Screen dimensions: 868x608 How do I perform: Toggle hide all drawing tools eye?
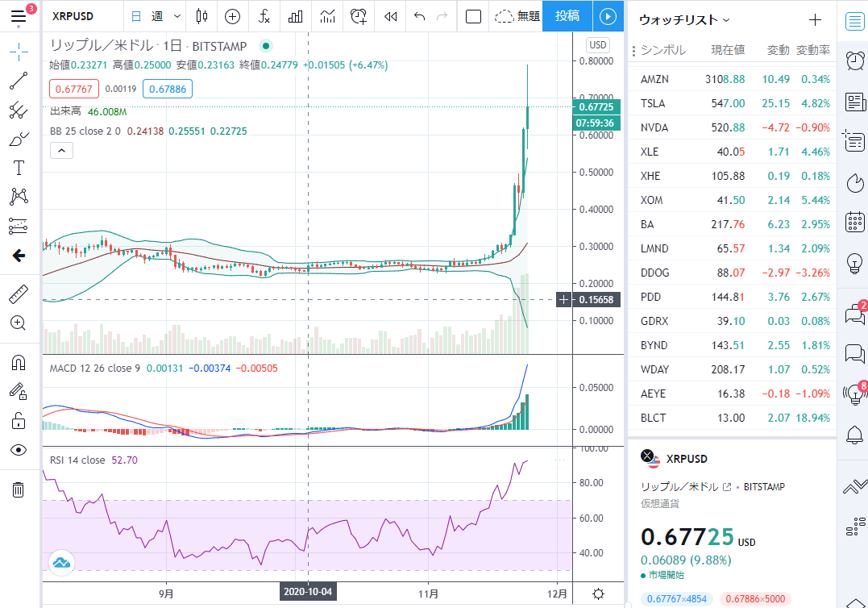19,450
